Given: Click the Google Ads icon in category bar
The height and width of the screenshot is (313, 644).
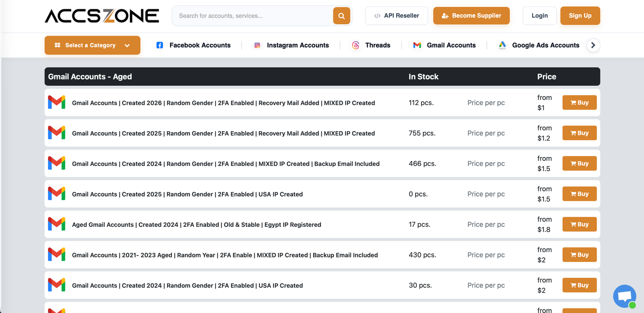Looking at the screenshot, I should 502,45.
